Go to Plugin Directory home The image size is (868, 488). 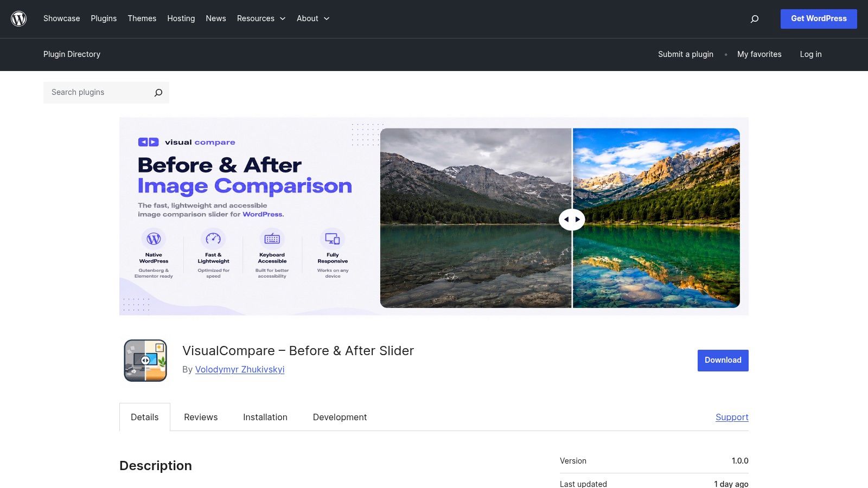(x=72, y=54)
